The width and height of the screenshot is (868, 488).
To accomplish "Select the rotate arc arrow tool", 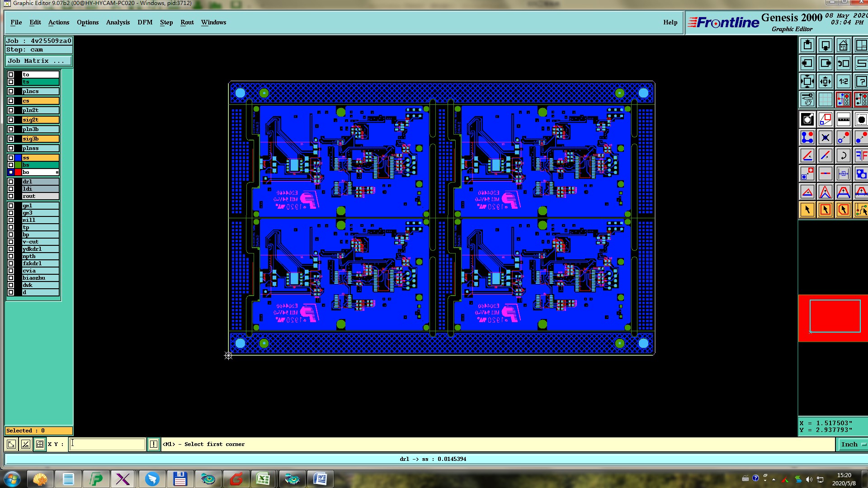I will click(843, 155).
